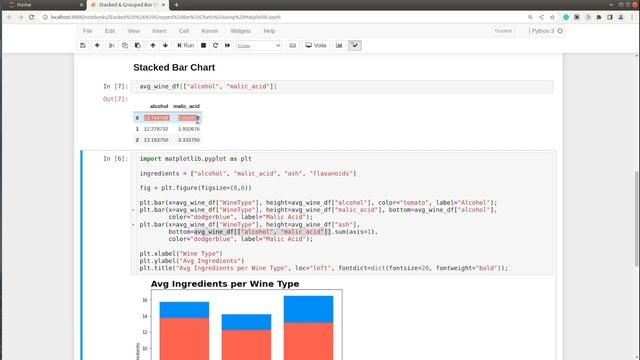This screenshot has height=360, width=640.
Task: Paste cells below icon
Action: coord(138,46)
